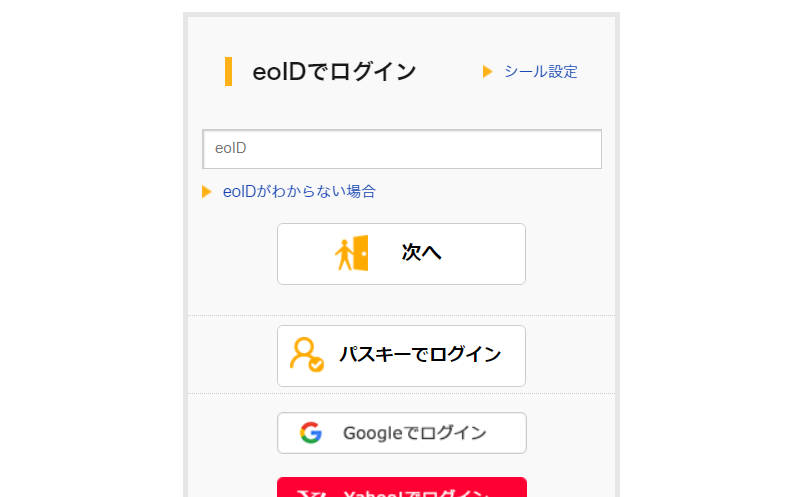Click the Google G logo
The height and width of the screenshot is (497, 803).
click(x=311, y=433)
